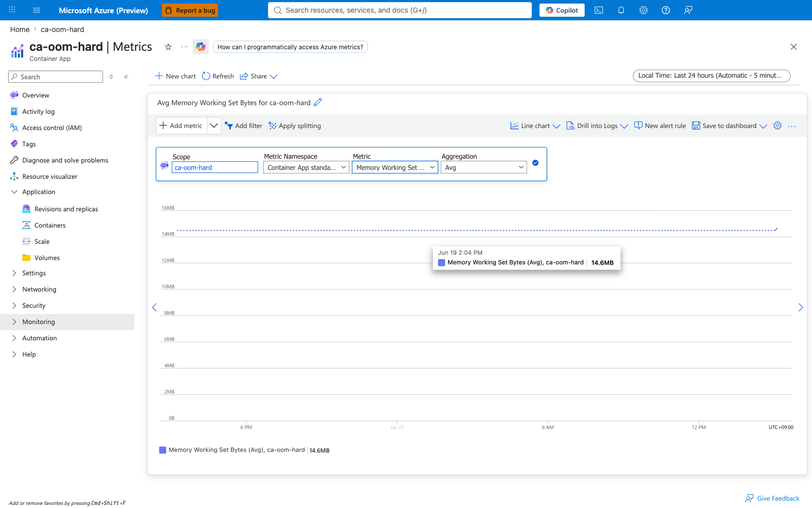Image resolution: width=812 pixels, height=508 pixels.
Task: Open Revisions and replicas
Action: (x=67, y=209)
